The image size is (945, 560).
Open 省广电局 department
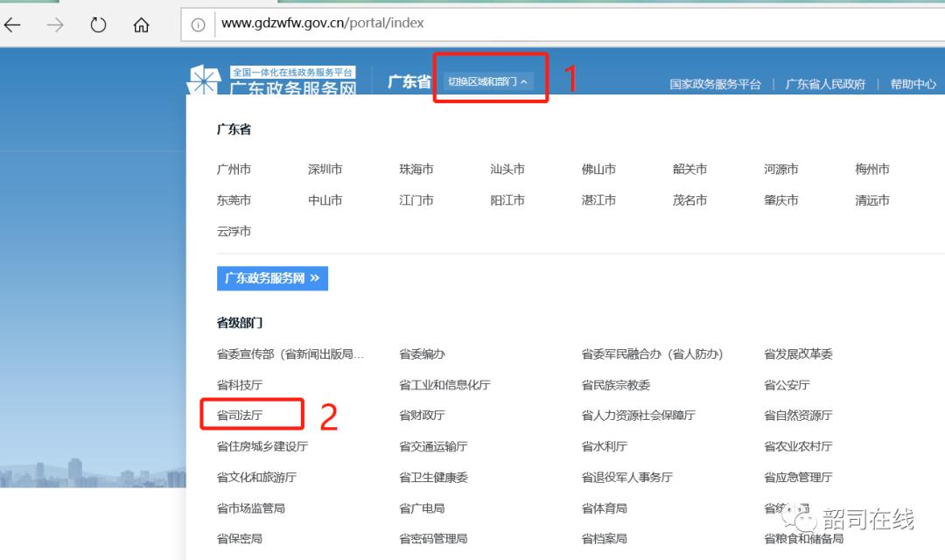(x=422, y=508)
